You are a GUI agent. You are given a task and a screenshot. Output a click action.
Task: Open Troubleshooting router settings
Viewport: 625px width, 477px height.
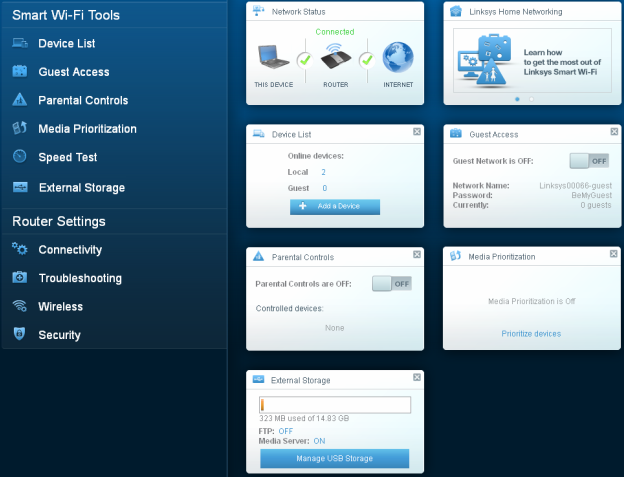pos(80,278)
